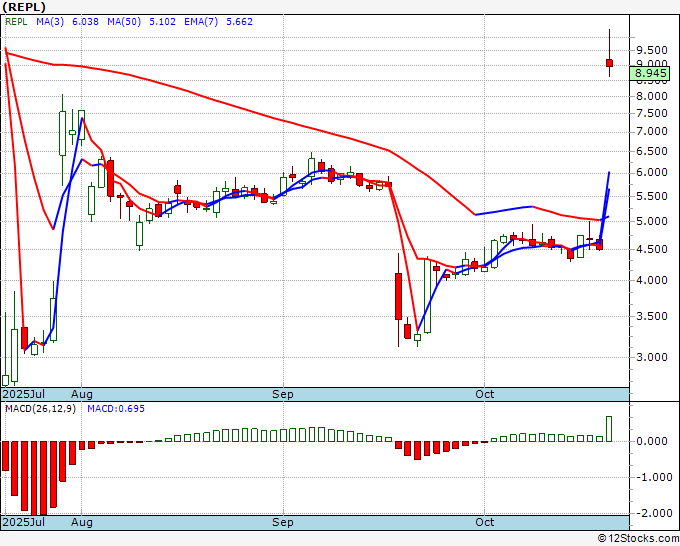Click the 5.500 price axis label
Screen dimensions: 680x546
(x=651, y=196)
